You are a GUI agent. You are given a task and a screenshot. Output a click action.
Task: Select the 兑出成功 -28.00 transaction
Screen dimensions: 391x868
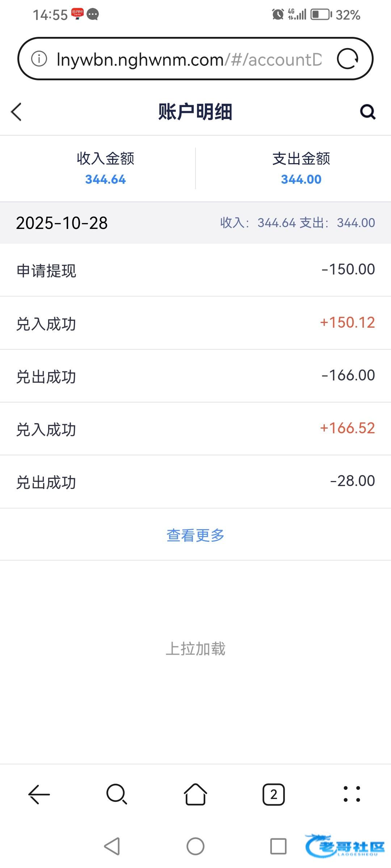point(195,482)
